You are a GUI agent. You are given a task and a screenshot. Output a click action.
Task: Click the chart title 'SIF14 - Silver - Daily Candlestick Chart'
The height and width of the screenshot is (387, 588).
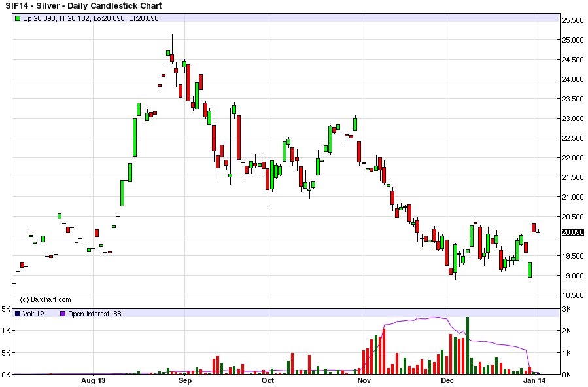tap(84, 6)
